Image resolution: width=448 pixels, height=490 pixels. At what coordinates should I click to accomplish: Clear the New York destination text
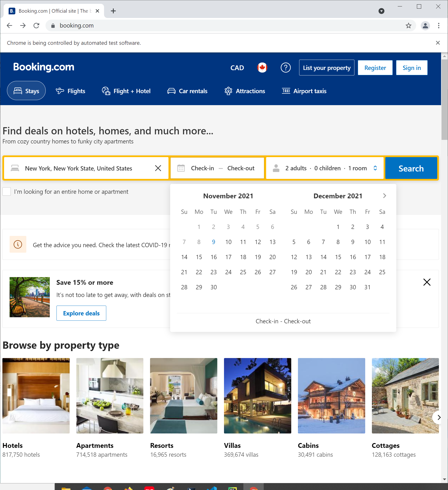158,168
